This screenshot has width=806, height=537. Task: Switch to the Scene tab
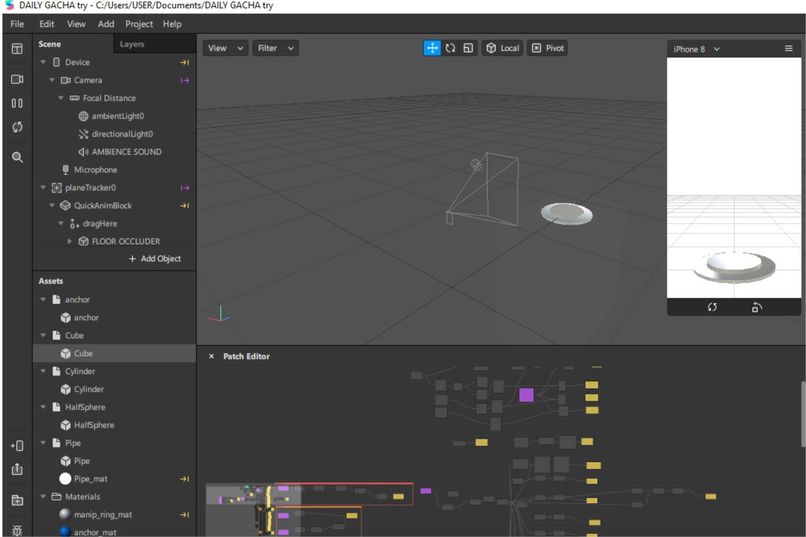pos(49,44)
